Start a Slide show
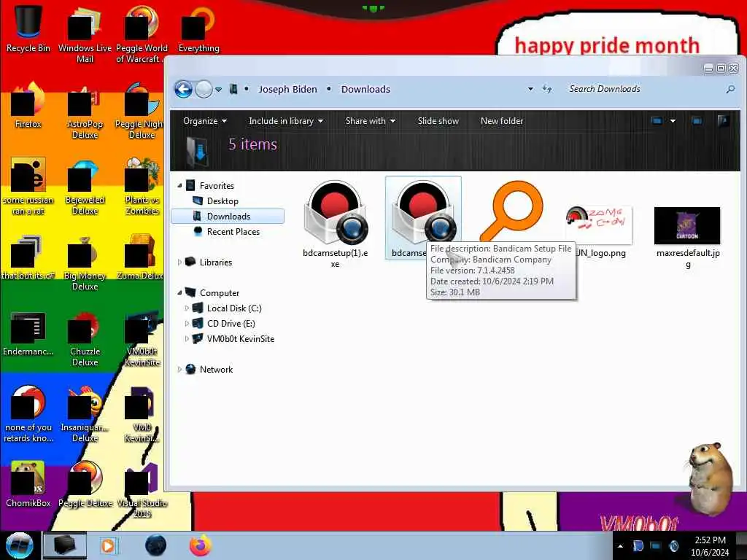The width and height of the screenshot is (747, 560). tap(438, 121)
